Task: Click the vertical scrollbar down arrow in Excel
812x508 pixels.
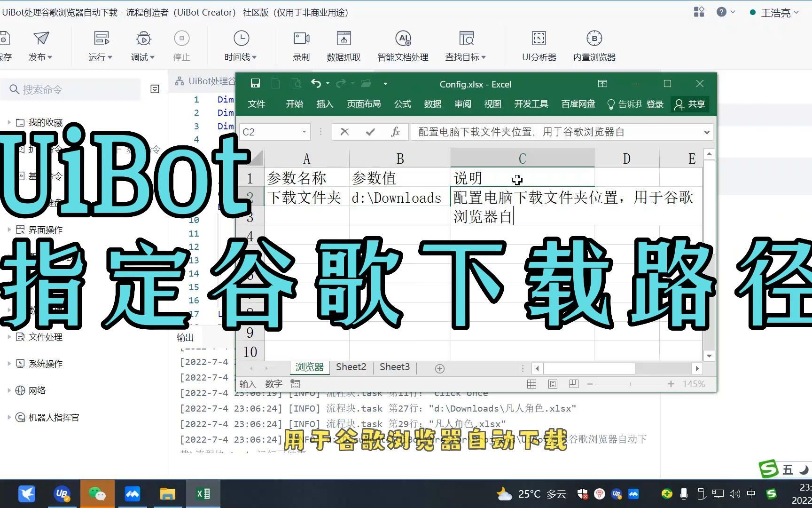Action: (x=709, y=356)
